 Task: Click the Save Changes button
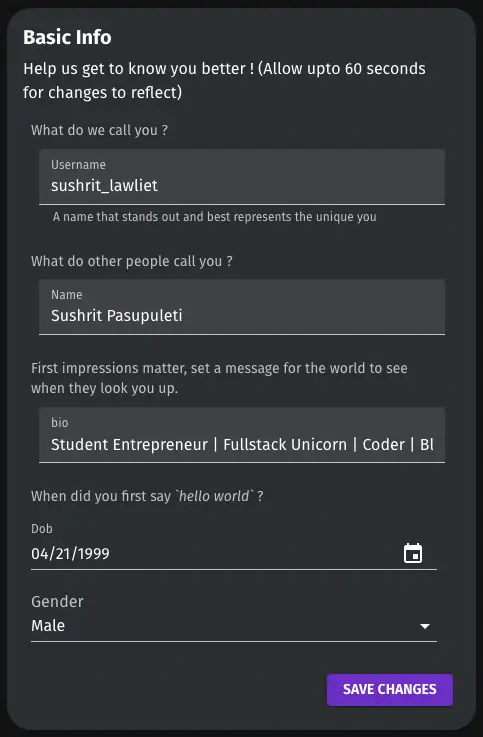click(390, 690)
